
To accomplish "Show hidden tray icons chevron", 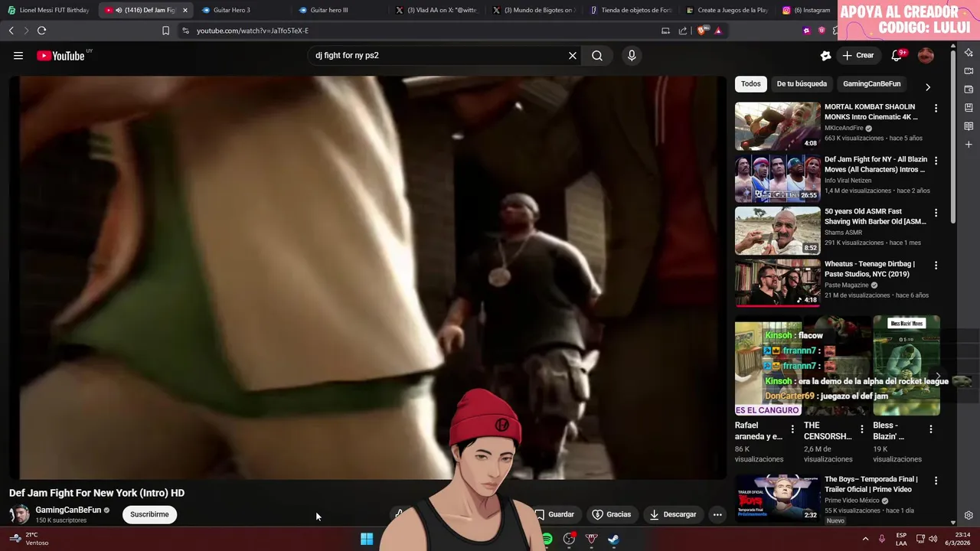I will 865,539.
